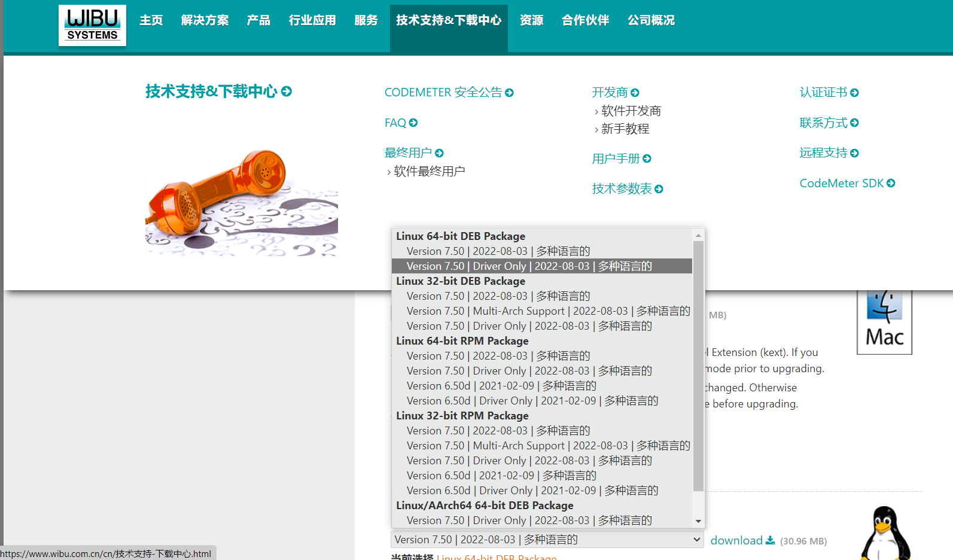Select Linux 32-bit DEB Driver Only option
Image resolution: width=953 pixels, height=560 pixels.
pos(542,326)
